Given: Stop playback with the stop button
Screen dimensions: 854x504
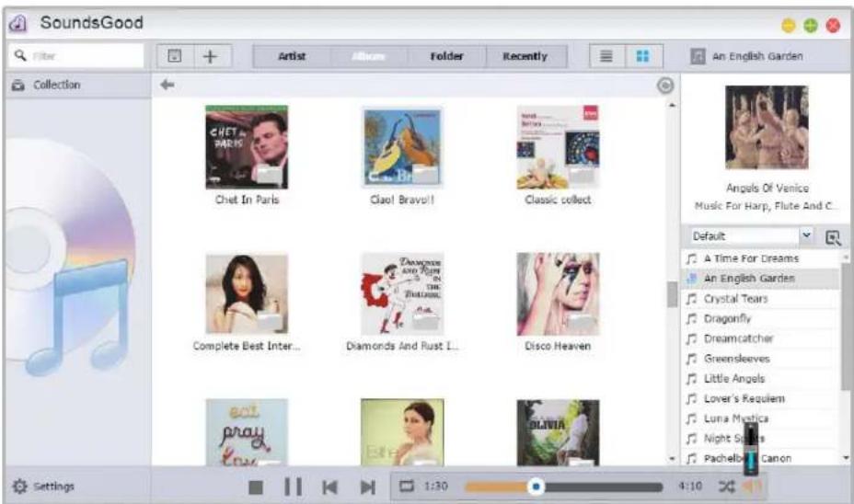Looking at the screenshot, I should tap(256, 487).
